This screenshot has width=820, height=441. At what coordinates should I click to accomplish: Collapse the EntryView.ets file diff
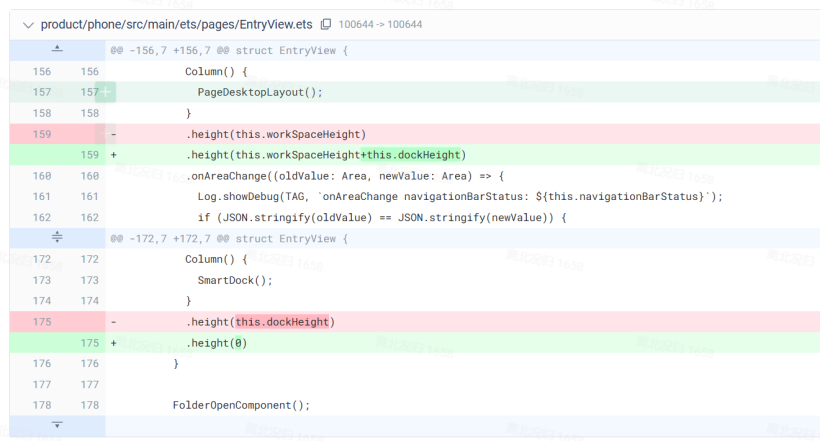tap(27, 24)
